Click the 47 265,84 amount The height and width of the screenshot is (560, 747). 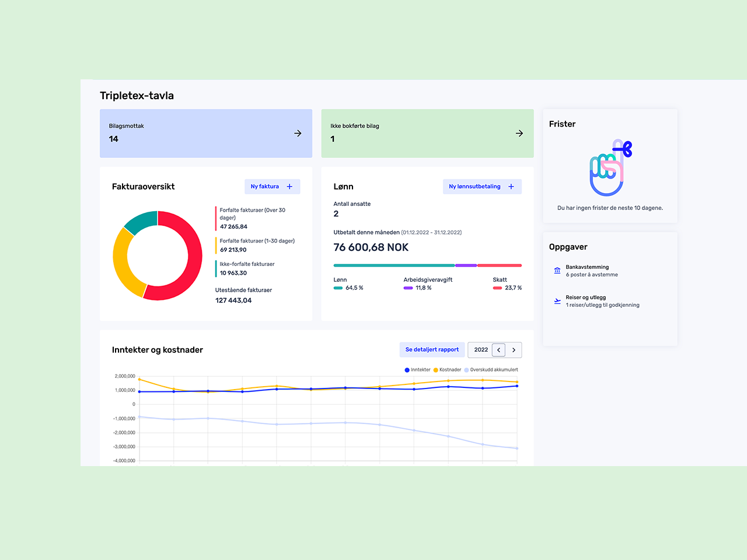click(233, 227)
